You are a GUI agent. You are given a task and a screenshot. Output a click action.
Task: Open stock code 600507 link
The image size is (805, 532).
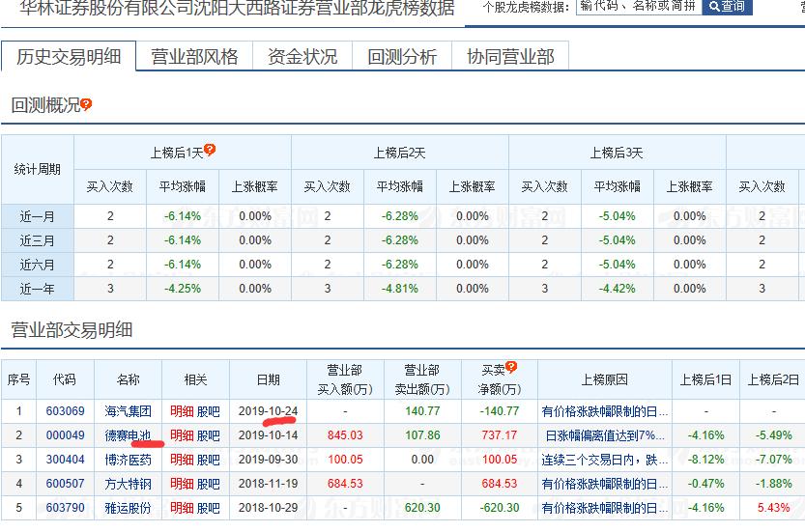(65, 484)
